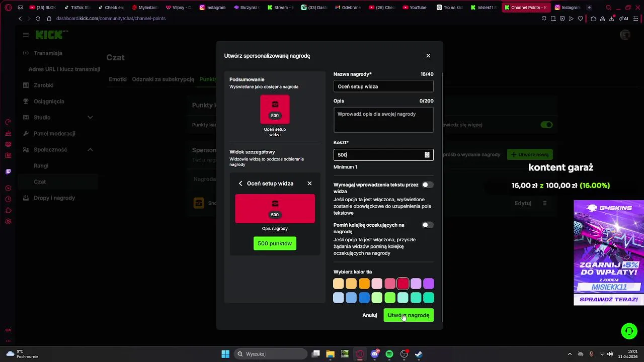This screenshot has width=644, height=362.
Task: Click the Koszt field stepper arrows
Action: tap(427, 155)
